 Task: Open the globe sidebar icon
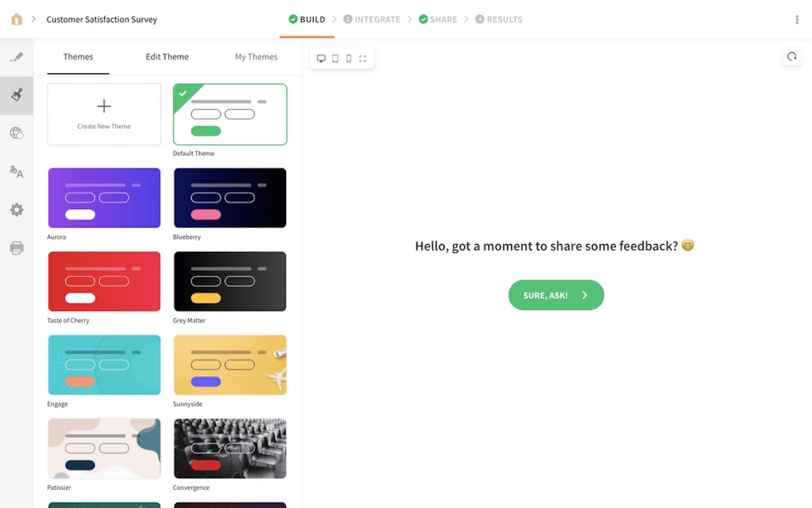(16, 133)
